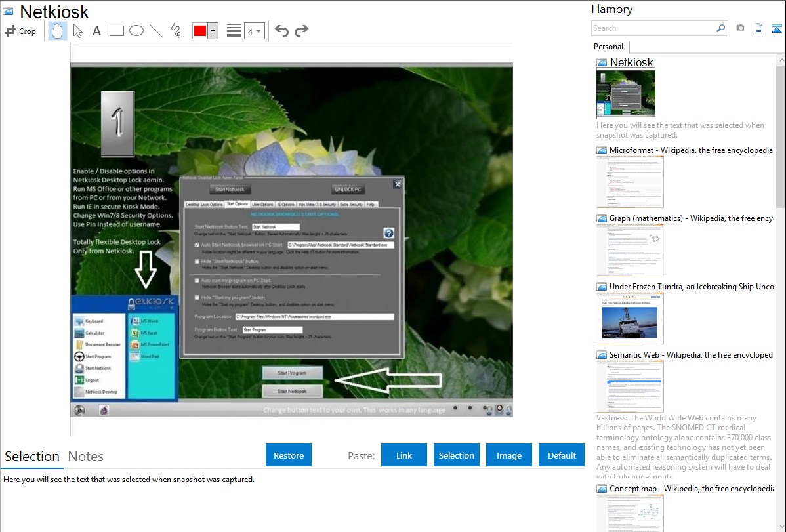Capture a snapshot with the camera icon
Screen dimensions: 786x532
point(740,28)
